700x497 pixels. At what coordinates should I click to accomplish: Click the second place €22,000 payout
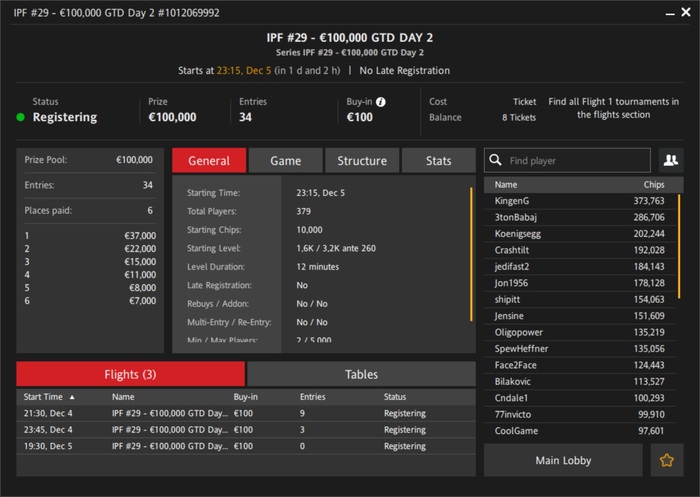tap(140, 249)
